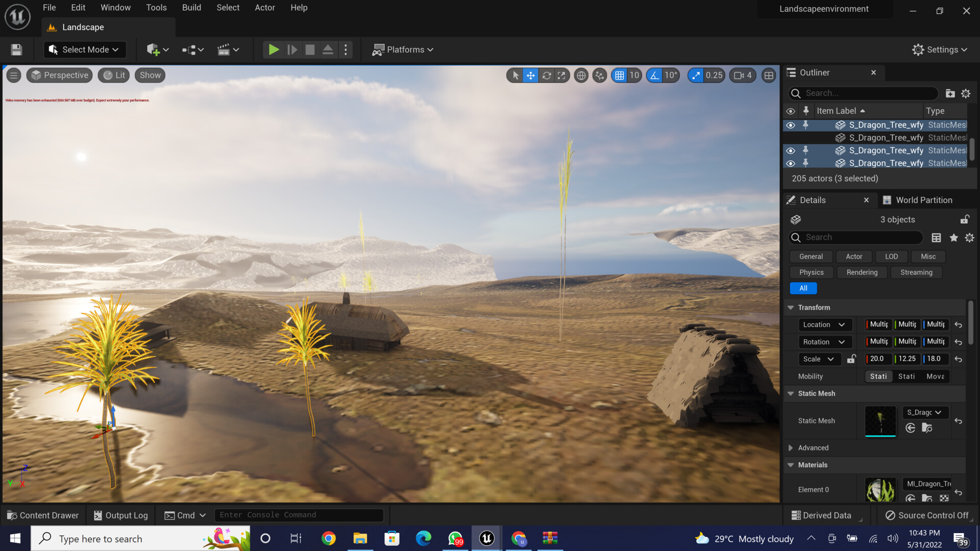Select the Move translate tool in viewport toolbar
Screen dimensions: 980x551
pyautogui.click(x=531, y=75)
